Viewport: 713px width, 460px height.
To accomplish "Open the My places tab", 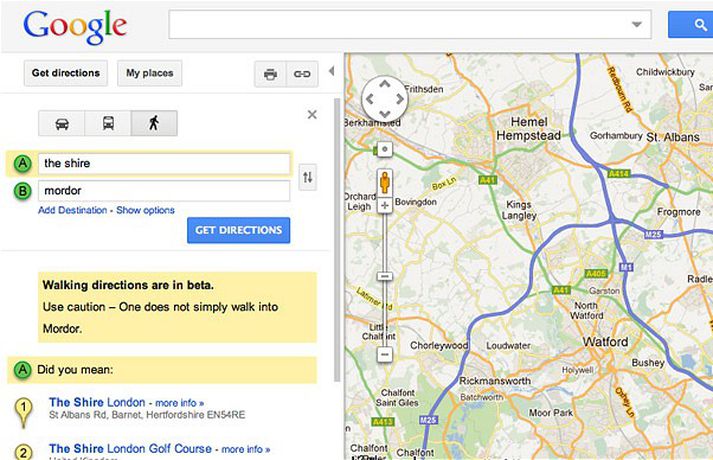I will click(149, 73).
